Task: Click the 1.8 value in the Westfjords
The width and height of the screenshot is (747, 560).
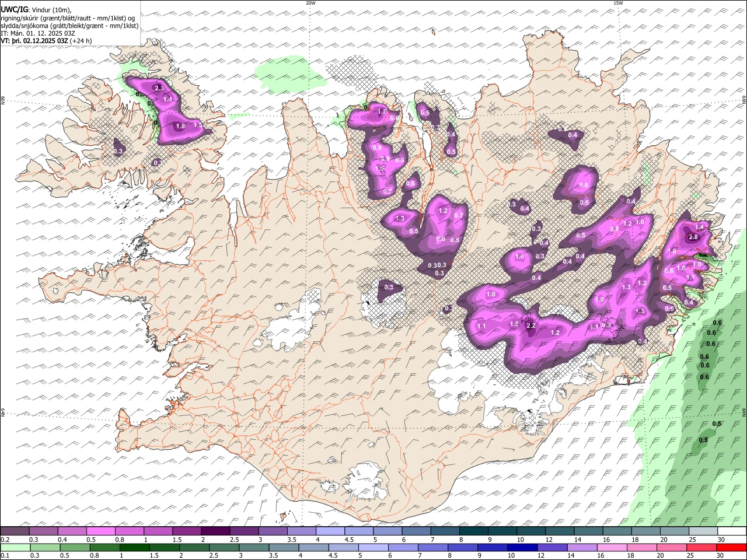Action: tap(180, 126)
